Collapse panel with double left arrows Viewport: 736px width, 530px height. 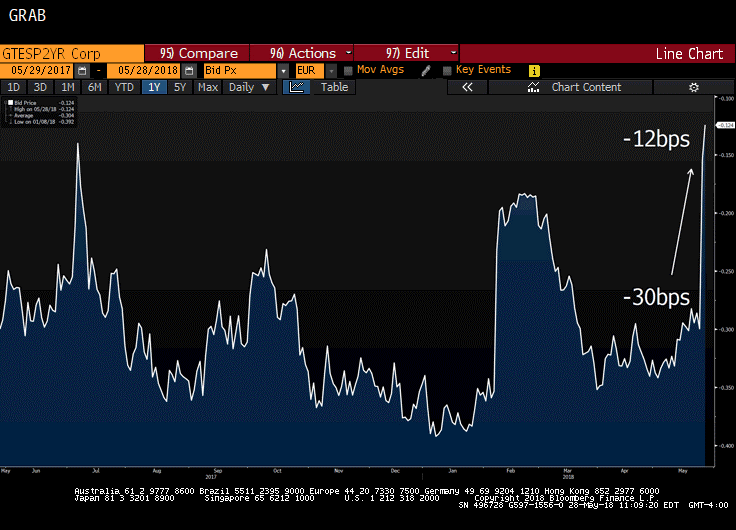(466, 87)
